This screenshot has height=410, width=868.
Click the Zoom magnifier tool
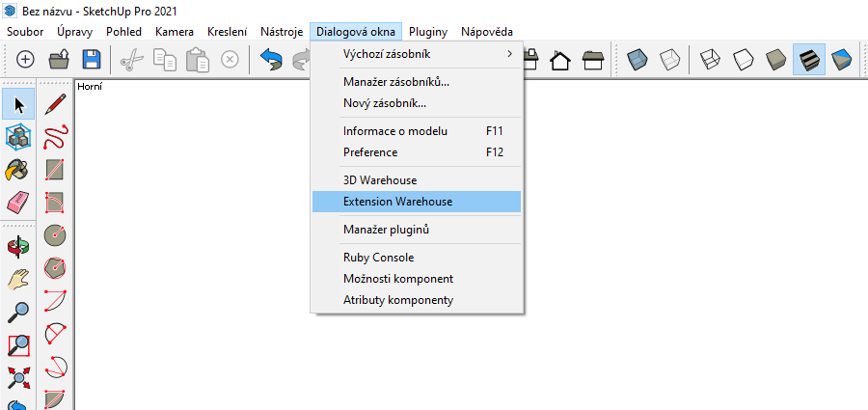[18, 312]
